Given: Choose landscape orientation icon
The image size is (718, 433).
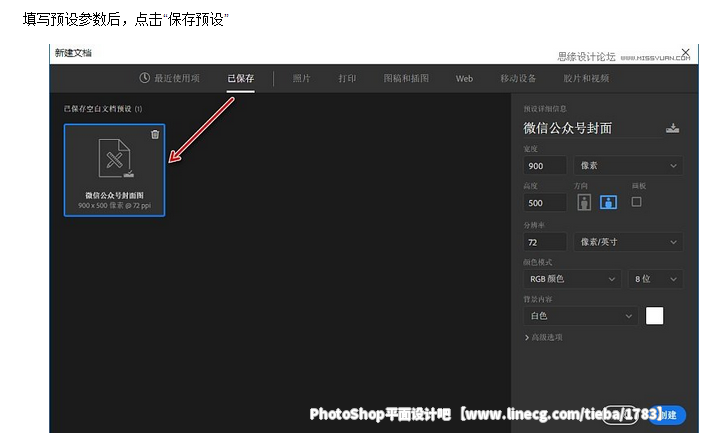Looking at the screenshot, I should point(608,202).
